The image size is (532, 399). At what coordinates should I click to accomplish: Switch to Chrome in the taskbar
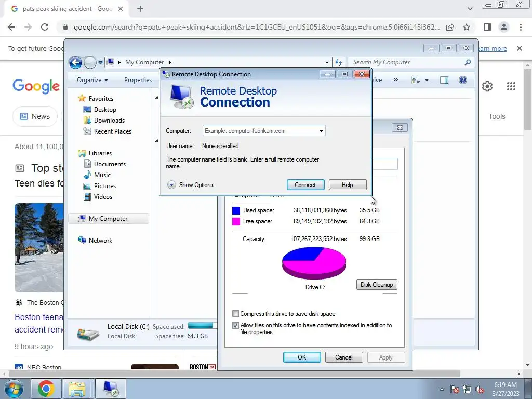click(x=46, y=389)
